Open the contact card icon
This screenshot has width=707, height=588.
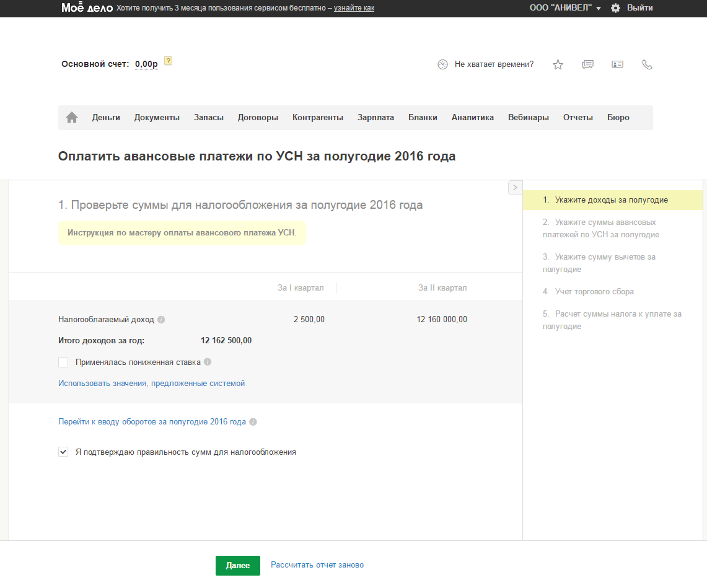click(x=617, y=64)
